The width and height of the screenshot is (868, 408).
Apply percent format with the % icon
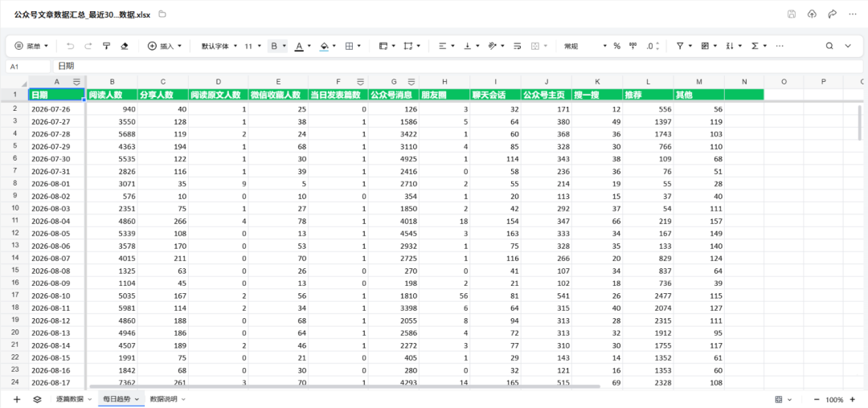(x=616, y=47)
